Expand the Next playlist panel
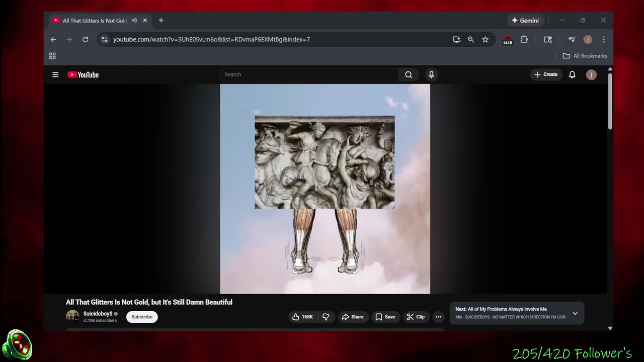Viewport: 644px width, 362px height. [x=575, y=313]
